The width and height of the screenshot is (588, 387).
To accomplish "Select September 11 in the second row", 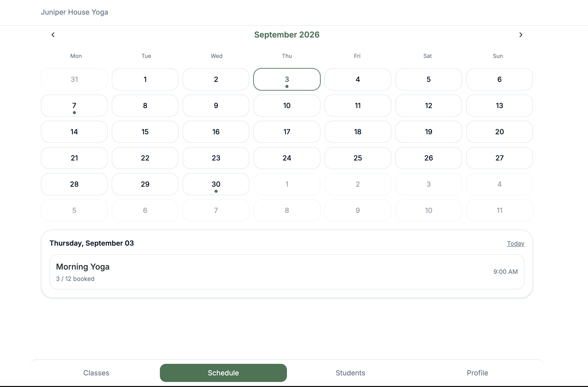I will coord(358,106).
